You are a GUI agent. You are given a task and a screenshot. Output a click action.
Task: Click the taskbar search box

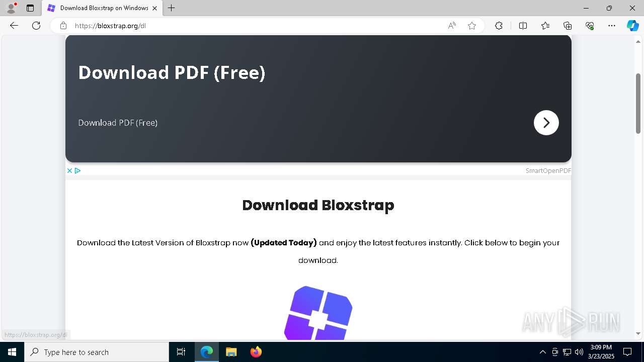pyautogui.click(x=97, y=352)
